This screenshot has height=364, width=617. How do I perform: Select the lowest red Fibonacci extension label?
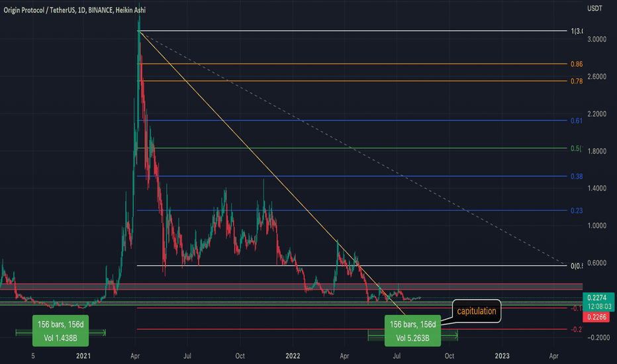pos(577,330)
